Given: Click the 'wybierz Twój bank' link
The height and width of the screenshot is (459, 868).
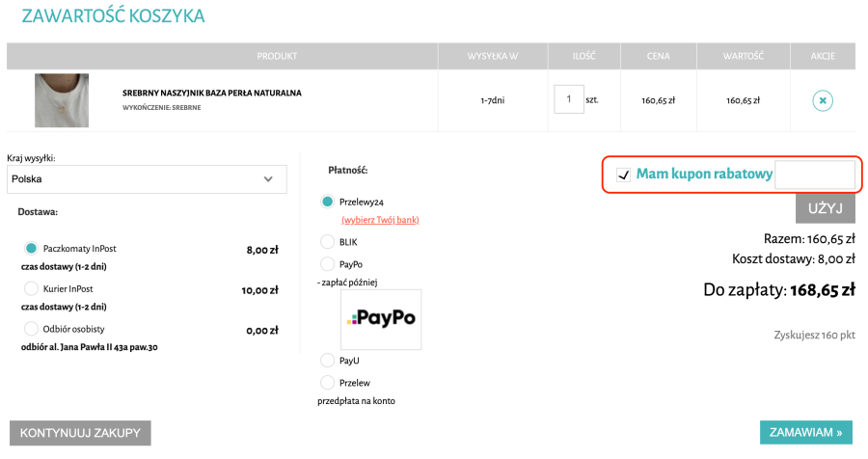Looking at the screenshot, I should tap(380, 220).
